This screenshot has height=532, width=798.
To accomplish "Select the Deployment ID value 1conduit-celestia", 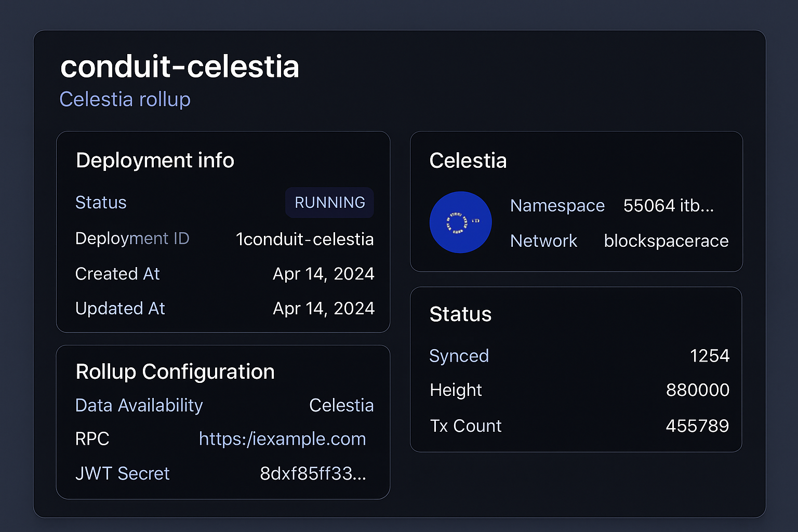I will pyautogui.click(x=304, y=239).
